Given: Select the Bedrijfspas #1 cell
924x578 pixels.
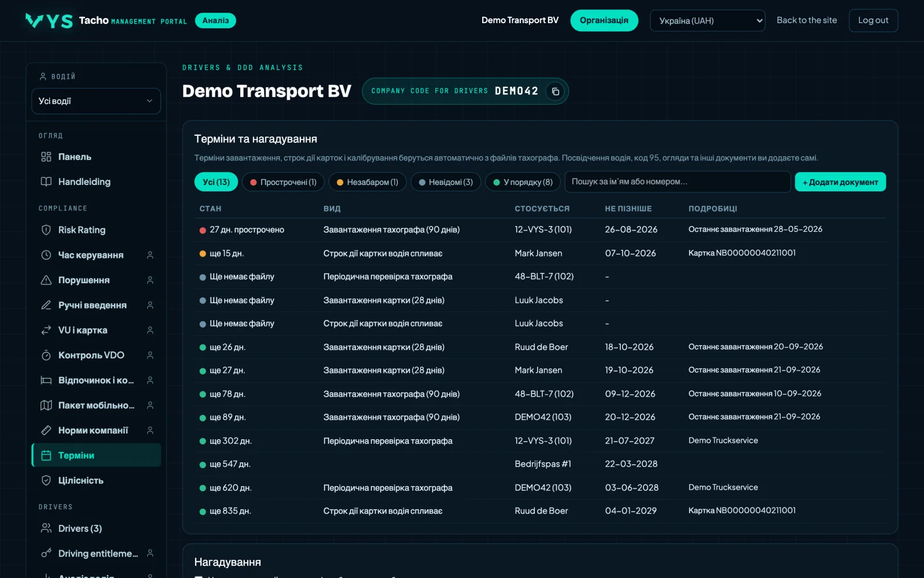Looking at the screenshot, I should tap(543, 464).
